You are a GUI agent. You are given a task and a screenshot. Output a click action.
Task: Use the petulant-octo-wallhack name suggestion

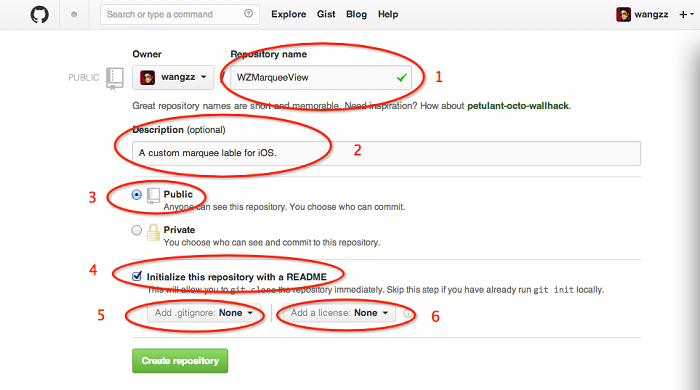tap(518, 106)
